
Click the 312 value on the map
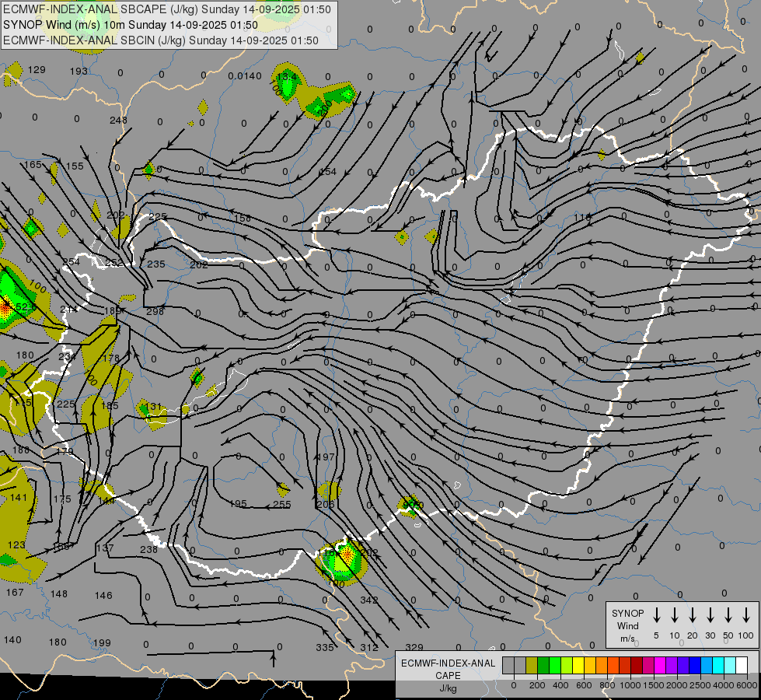click(369, 648)
